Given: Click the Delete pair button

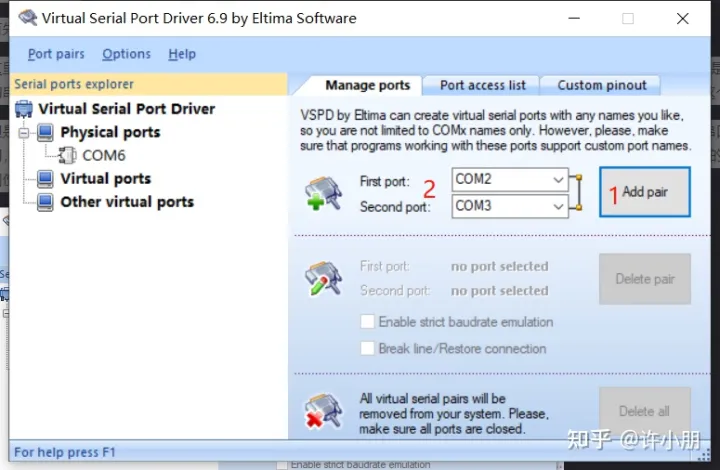Looking at the screenshot, I should (645, 279).
